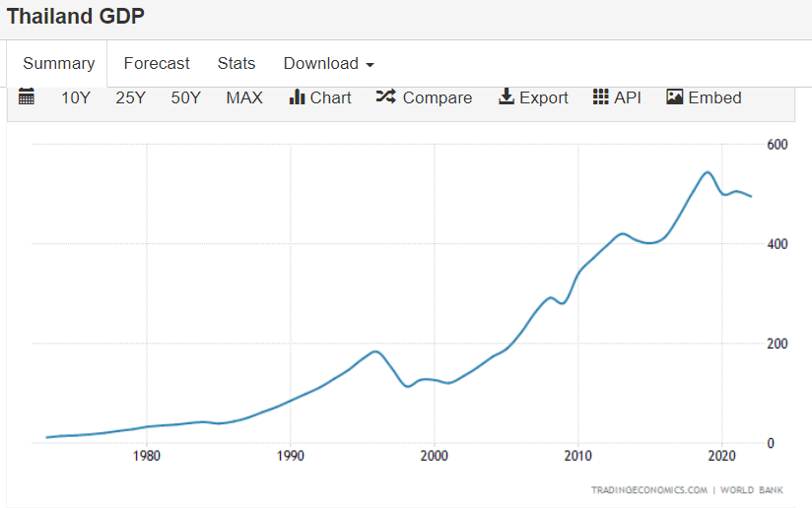812x508 pixels.
Task: Click the GDP line peak near 2019
Action: tap(708, 172)
